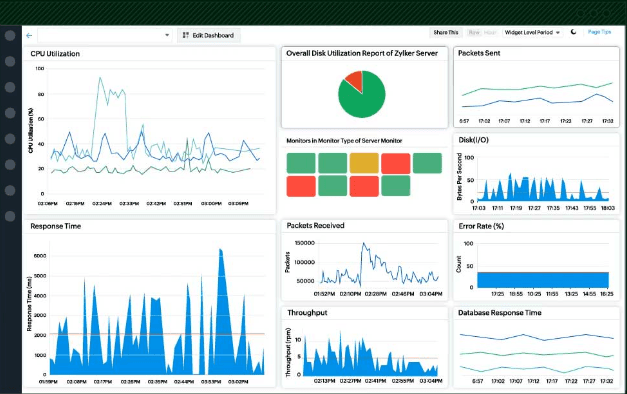Click the yellow monitor status tile
The image size is (627, 394).
tap(364, 163)
